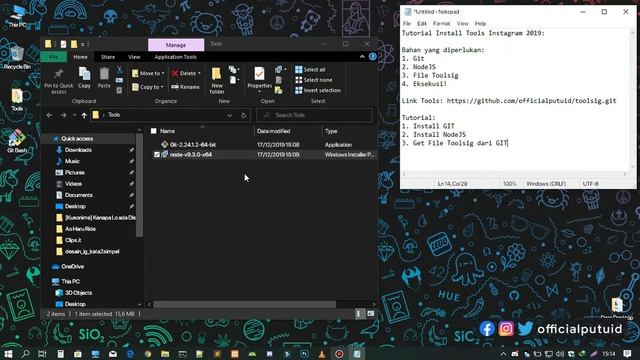The height and width of the screenshot is (360, 640).
Task: Uncheck the node-v9.3.0-x64 checkbox
Action: click(x=157, y=155)
